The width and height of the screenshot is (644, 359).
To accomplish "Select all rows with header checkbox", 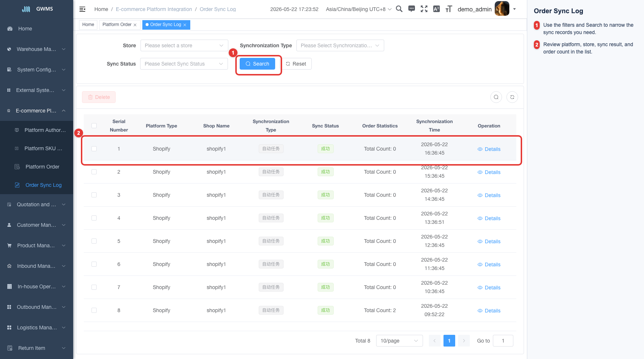I will [x=94, y=126].
